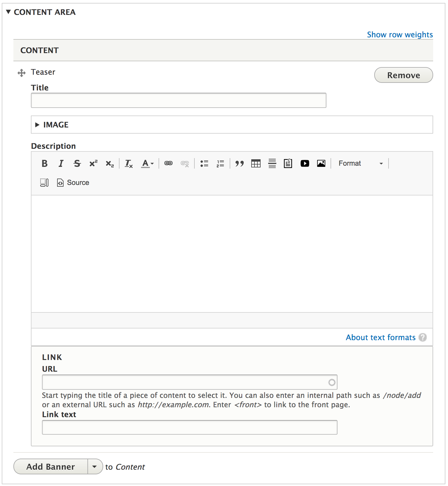Insert a video with the play icon
Viewport: 448px width, 486px height.
tap(305, 163)
